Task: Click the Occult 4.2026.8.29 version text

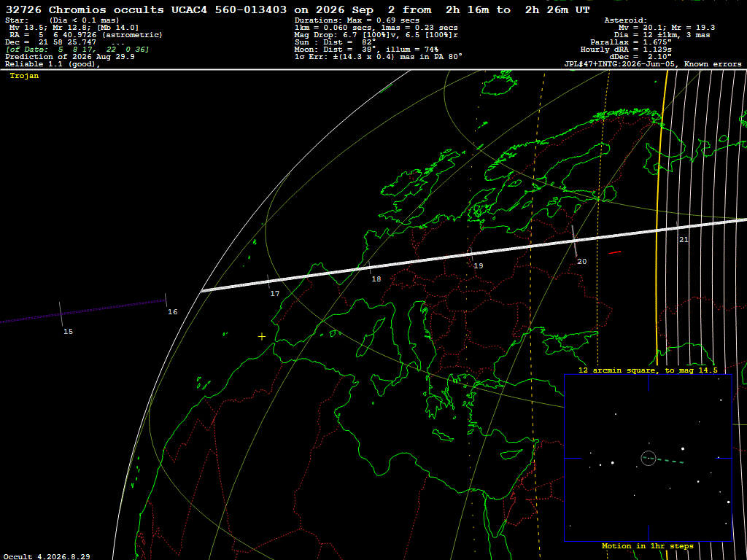Action: (x=47, y=556)
